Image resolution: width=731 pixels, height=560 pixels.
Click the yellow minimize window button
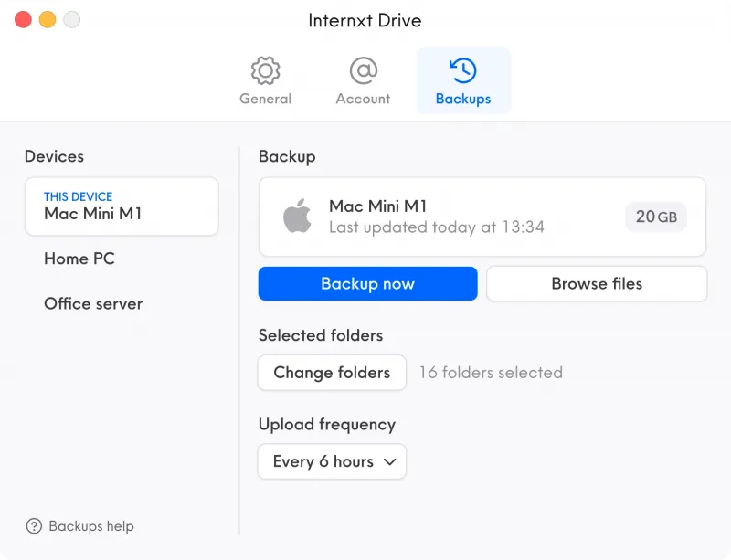[x=48, y=19]
